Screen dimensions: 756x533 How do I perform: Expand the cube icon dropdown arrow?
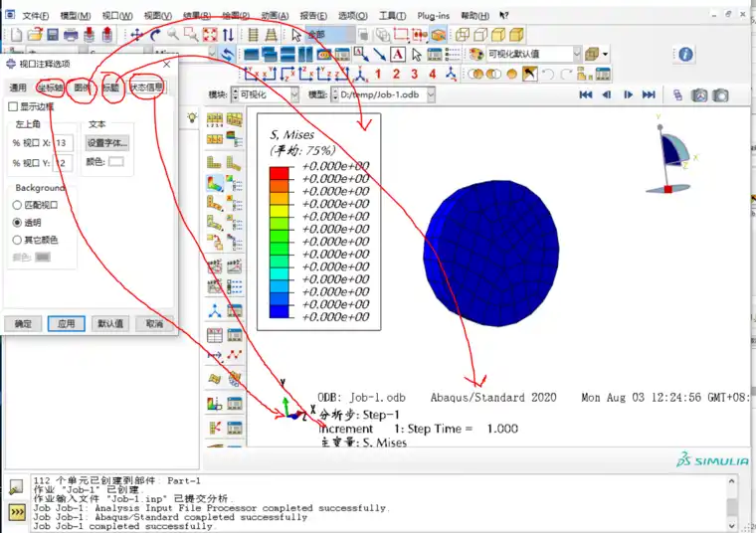(605, 54)
